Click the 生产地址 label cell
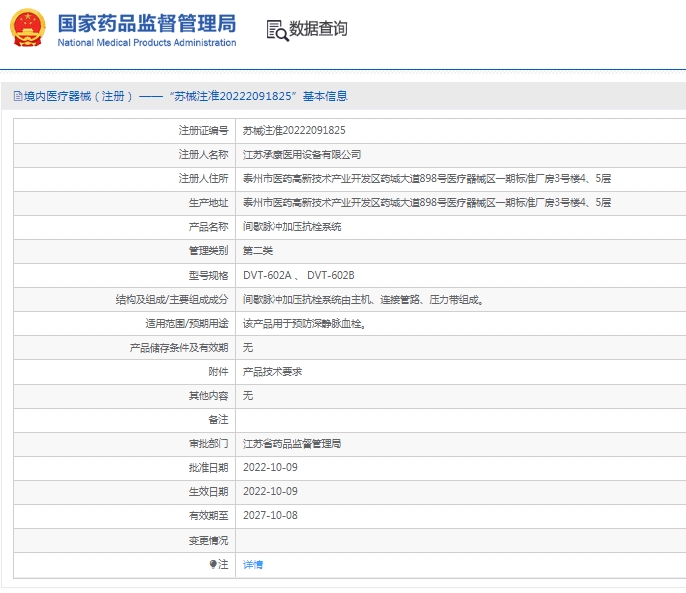 click(125, 203)
